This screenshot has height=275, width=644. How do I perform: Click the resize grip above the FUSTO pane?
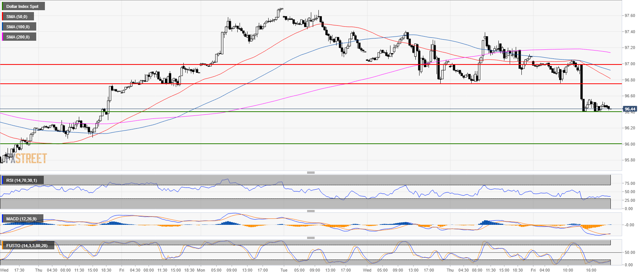(x=310, y=238)
